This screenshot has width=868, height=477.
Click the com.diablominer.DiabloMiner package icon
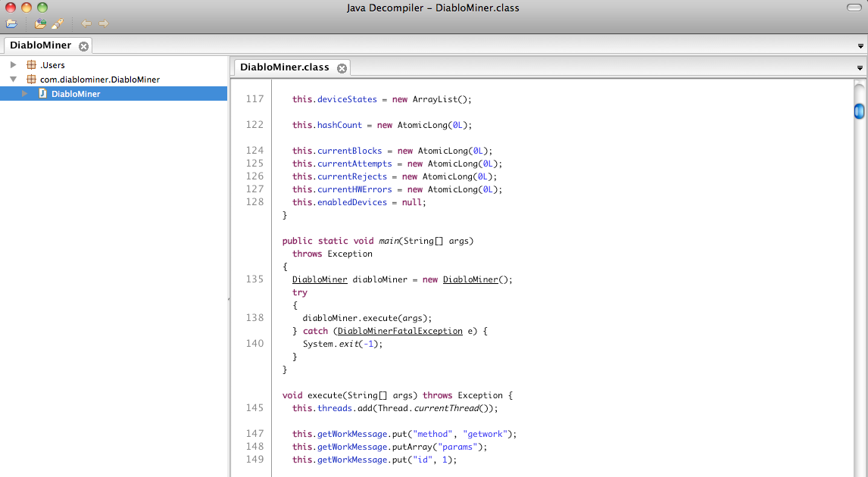(32, 79)
